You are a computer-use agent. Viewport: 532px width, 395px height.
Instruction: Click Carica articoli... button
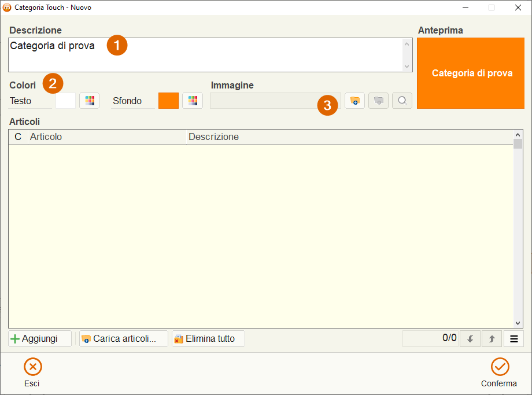point(124,339)
